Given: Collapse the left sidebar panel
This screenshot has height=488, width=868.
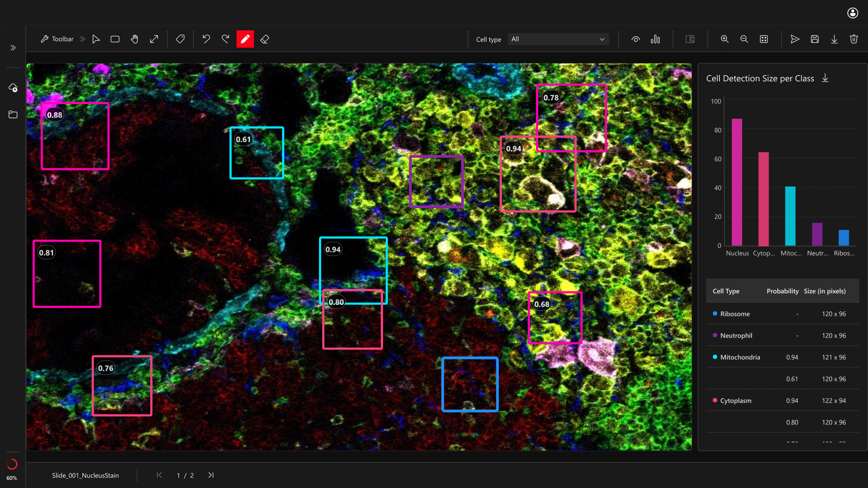Looking at the screenshot, I should (x=12, y=47).
